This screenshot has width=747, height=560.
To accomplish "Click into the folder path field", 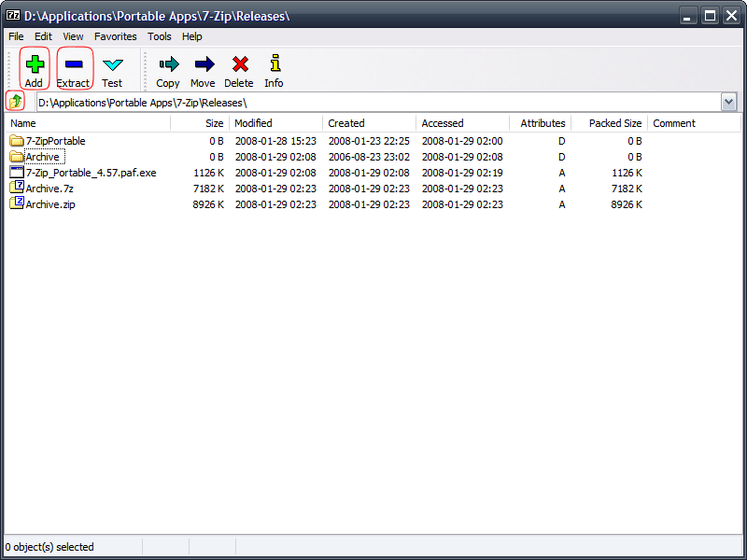I will [379, 103].
